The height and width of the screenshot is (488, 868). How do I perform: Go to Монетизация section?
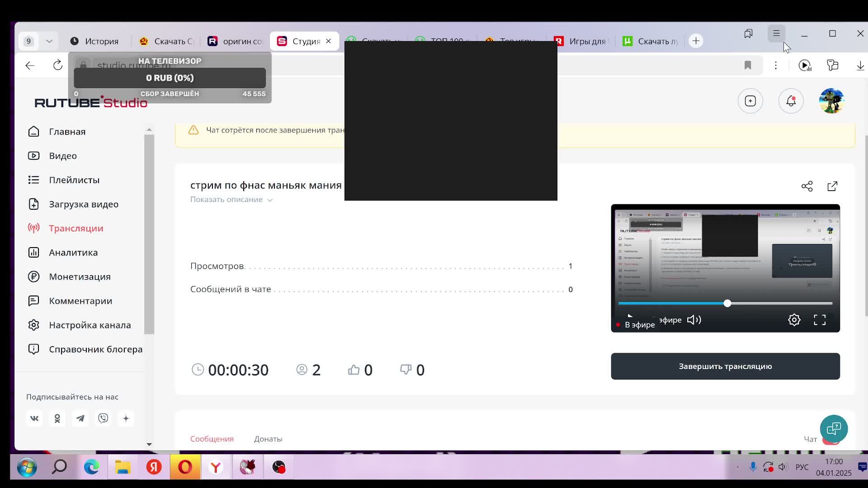click(x=80, y=277)
